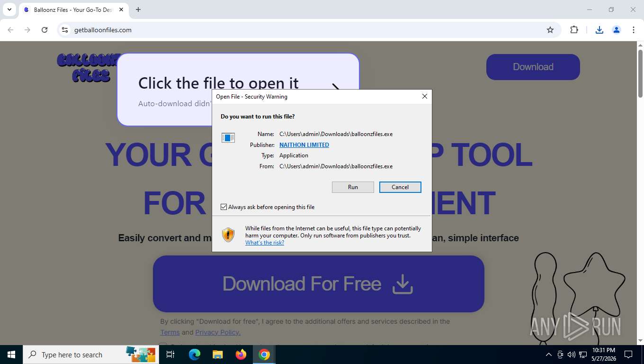644x364 pixels.
Task: Click the browser forward arrow
Action: coord(27,30)
